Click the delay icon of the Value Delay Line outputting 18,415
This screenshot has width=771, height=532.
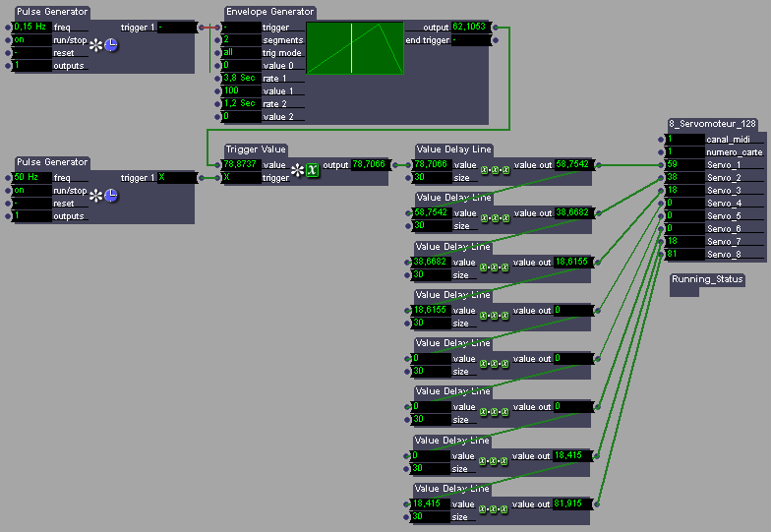click(493, 460)
